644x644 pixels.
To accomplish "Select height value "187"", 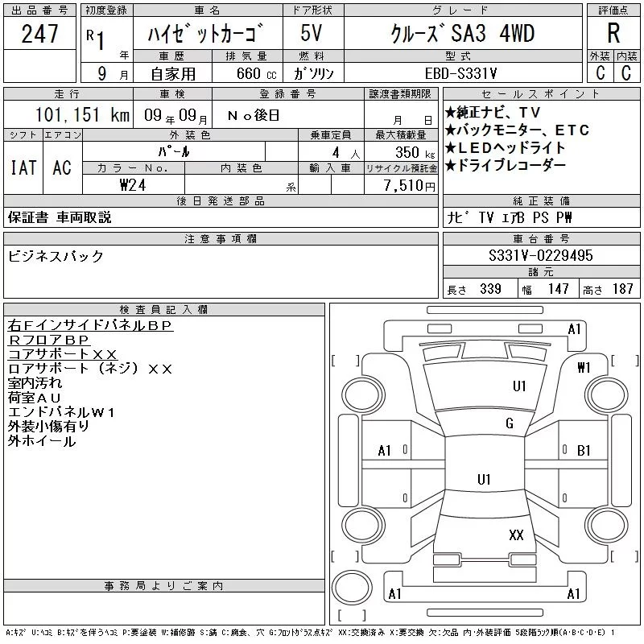I will point(622,289).
